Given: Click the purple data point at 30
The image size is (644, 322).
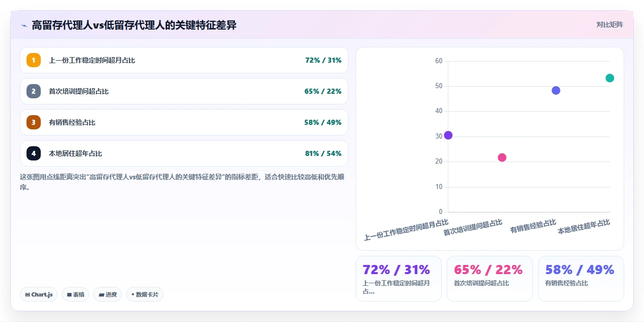Looking at the screenshot, I should point(448,135).
